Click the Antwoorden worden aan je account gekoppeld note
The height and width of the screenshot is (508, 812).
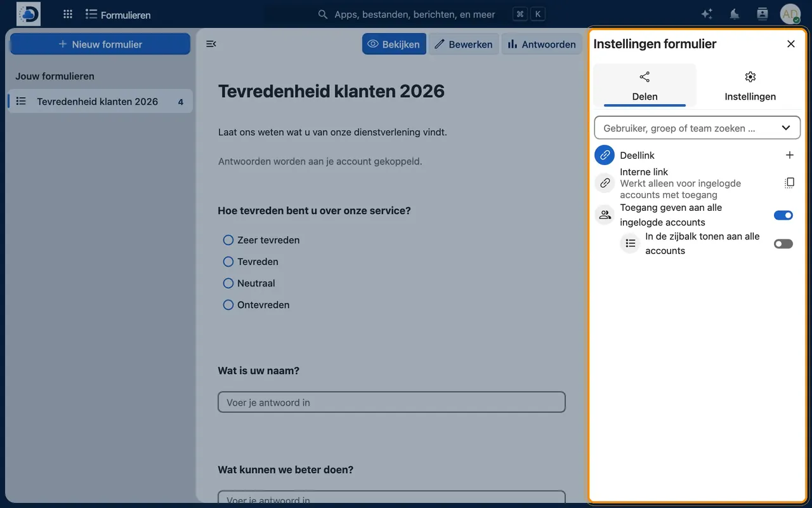point(320,161)
